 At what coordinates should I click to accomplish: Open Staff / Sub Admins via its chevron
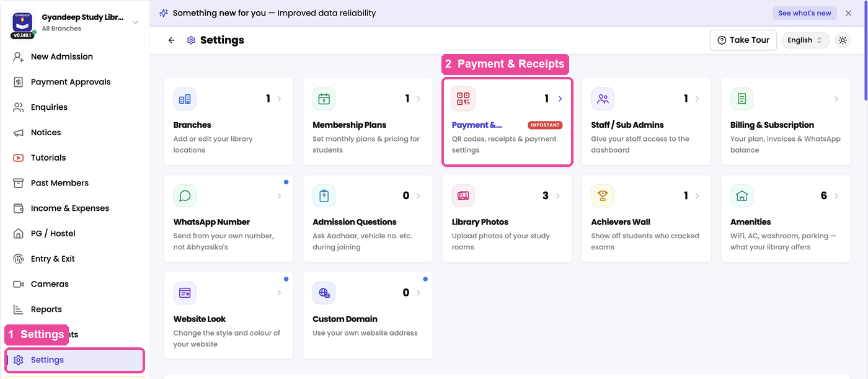pos(697,99)
